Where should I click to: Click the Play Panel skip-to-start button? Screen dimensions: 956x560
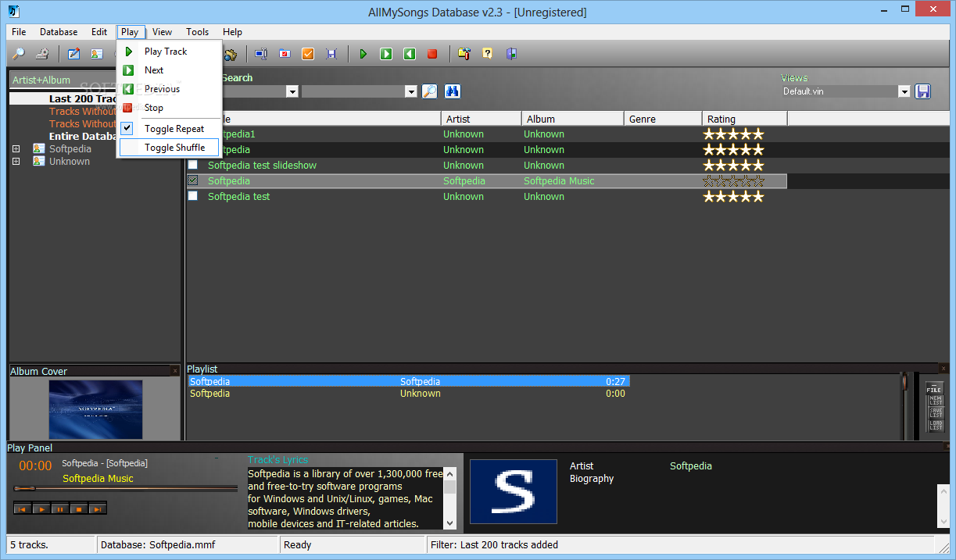[23, 508]
